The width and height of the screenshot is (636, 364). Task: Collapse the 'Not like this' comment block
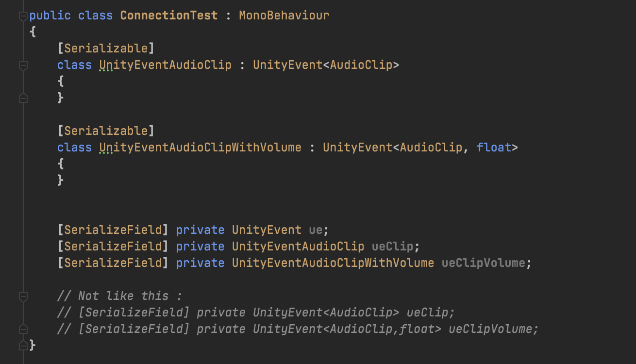[x=23, y=296]
